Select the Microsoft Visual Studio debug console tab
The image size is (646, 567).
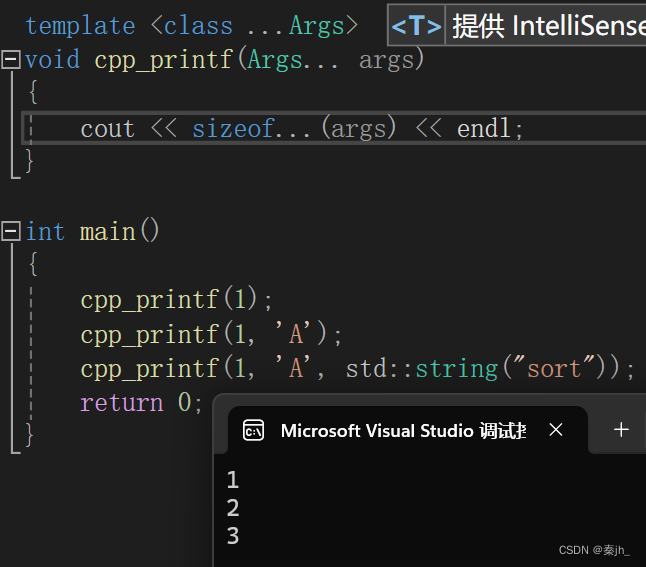[x=402, y=431]
